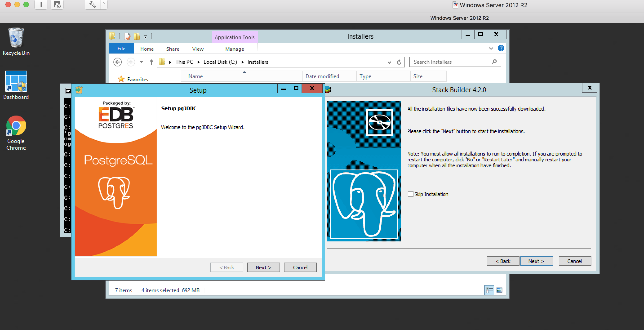Switch to large icons view in status bar
Image resolution: width=644 pixels, height=330 pixels.
click(499, 290)
